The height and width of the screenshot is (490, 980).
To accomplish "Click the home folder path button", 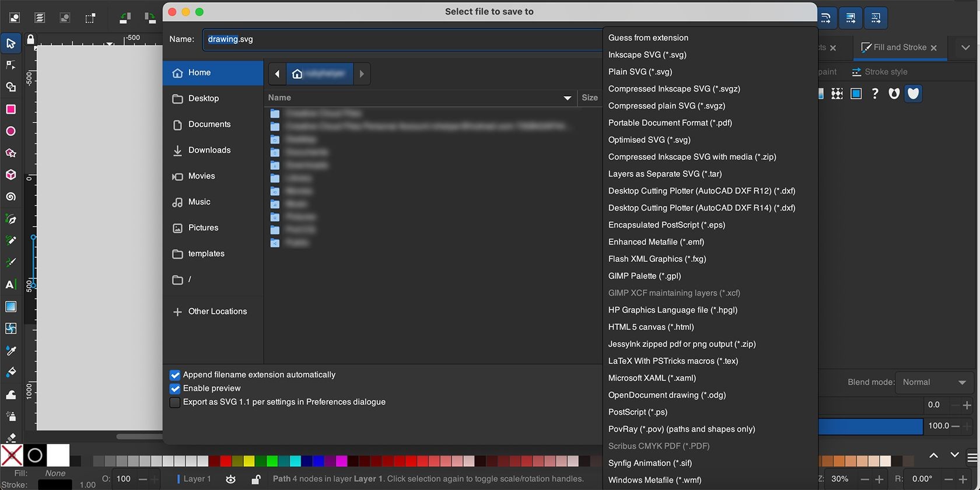I will click(x=319, y=74).
